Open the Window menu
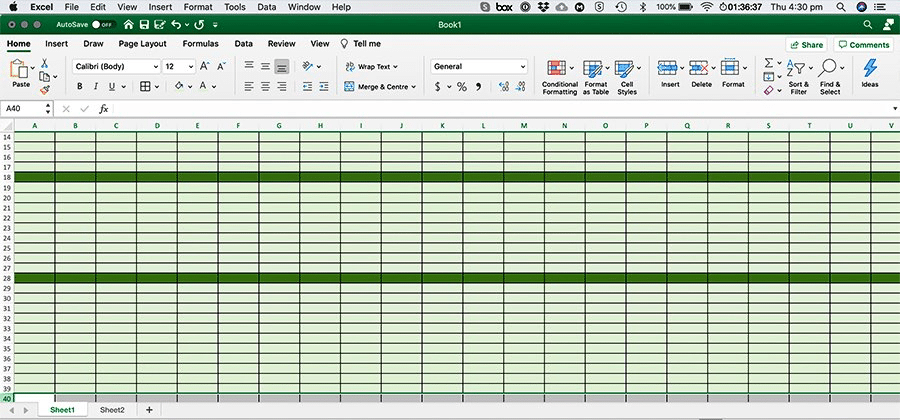The width and height of the screenshot is (900, 420). (x=305, y=7)
